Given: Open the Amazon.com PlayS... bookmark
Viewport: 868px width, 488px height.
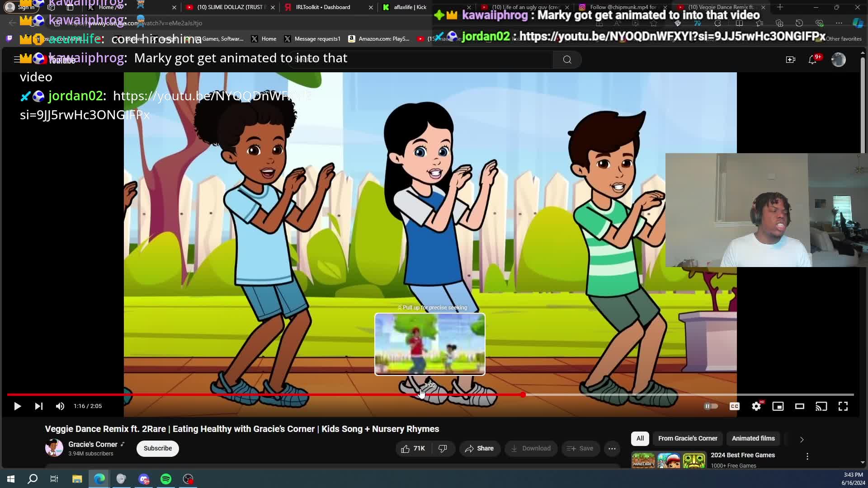Looking at the screenshot, I should pos(379,39).
